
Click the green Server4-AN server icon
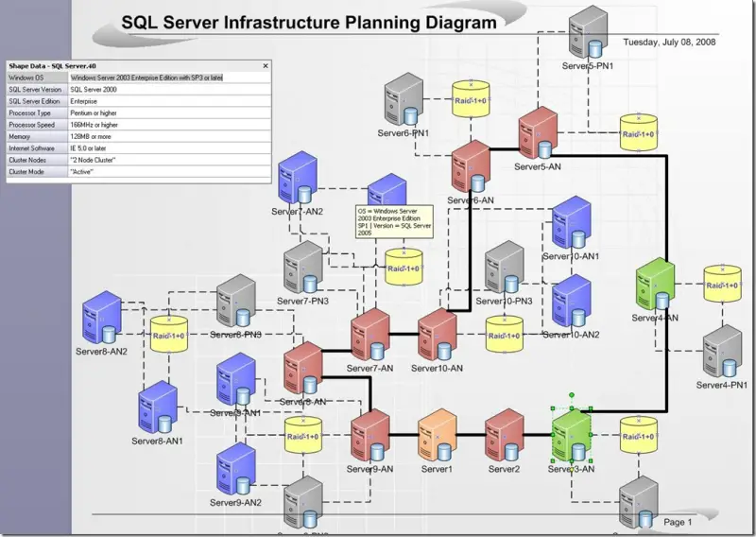point(655,285)
